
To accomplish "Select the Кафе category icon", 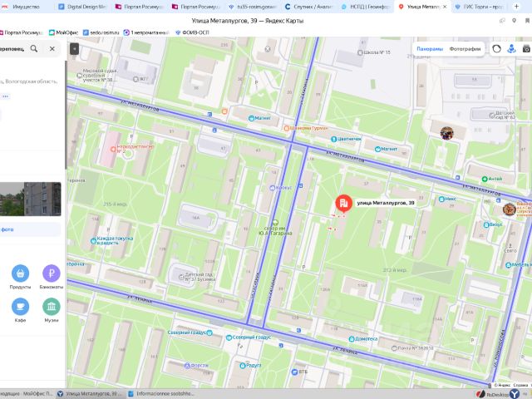I will pyautogui.click(x=20, y=307).
